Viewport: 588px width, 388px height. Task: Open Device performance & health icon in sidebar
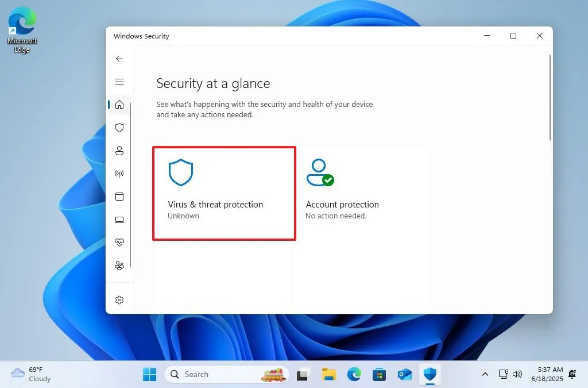click(119, 242)
